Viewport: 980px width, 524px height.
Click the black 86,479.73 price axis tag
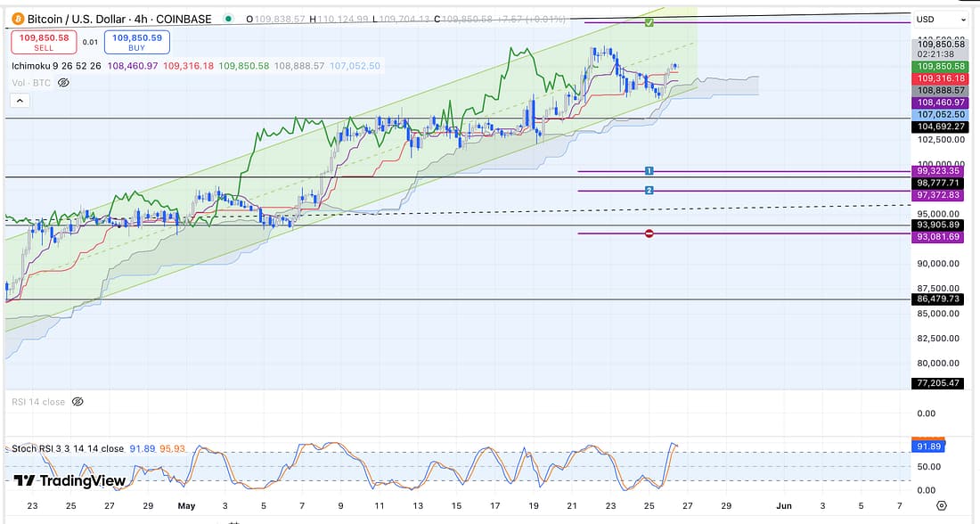pyautogui.click(x=937, y=299)
